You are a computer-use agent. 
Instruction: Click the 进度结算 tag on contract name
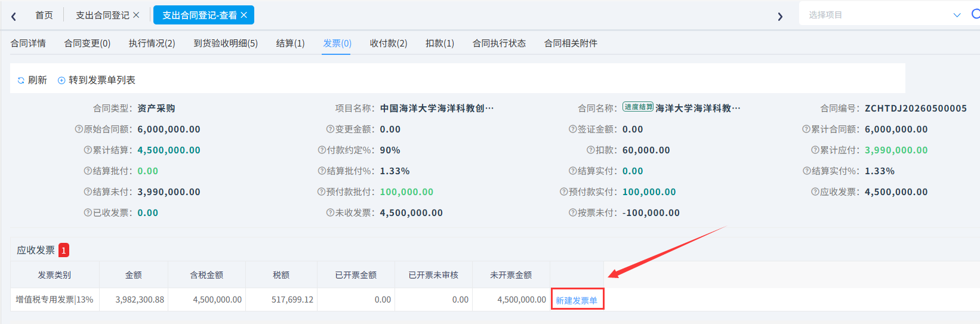638,107
